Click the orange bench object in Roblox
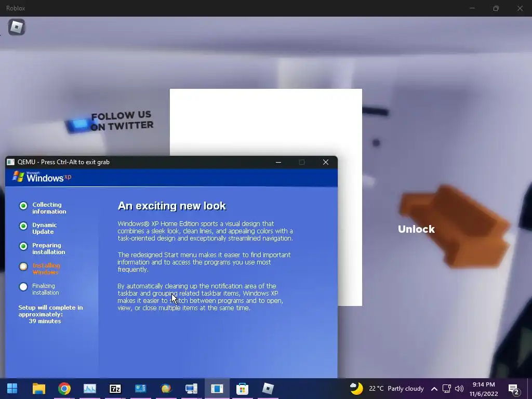 click(455, 225)
